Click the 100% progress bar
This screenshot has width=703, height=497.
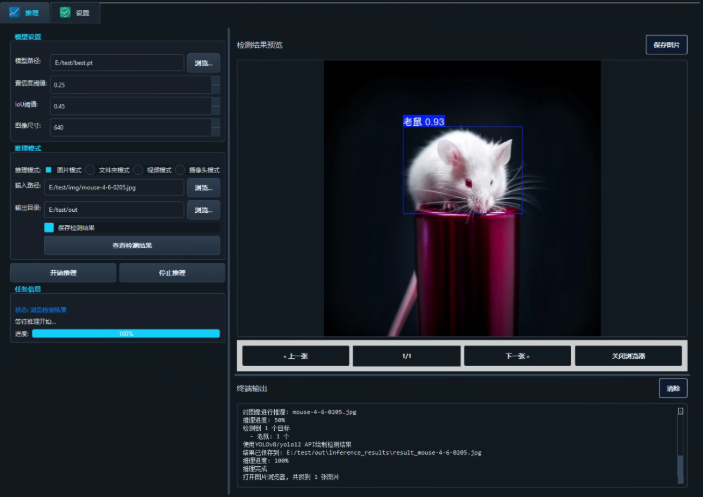(x=126, y=333)
